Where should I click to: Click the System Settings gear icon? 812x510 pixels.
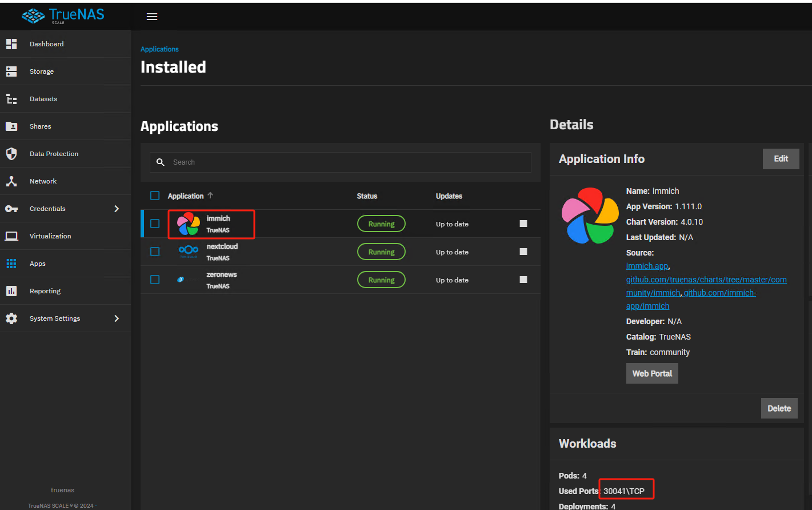tap(11, 318)
